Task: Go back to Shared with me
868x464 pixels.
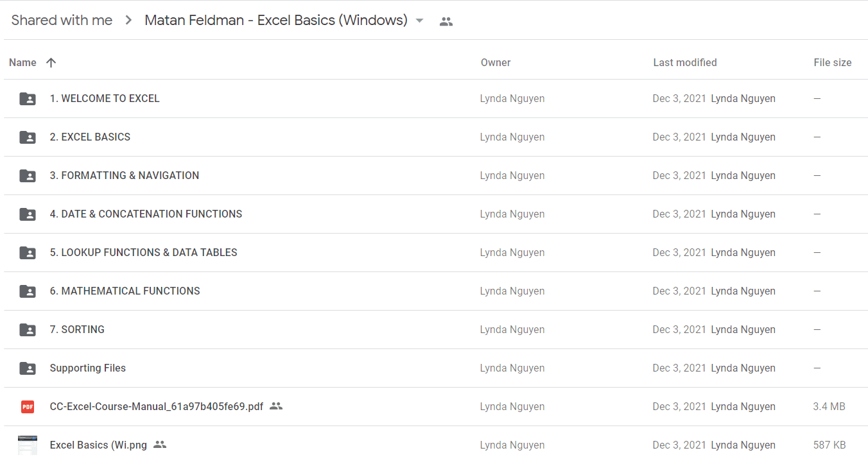Action: point(62,21)
